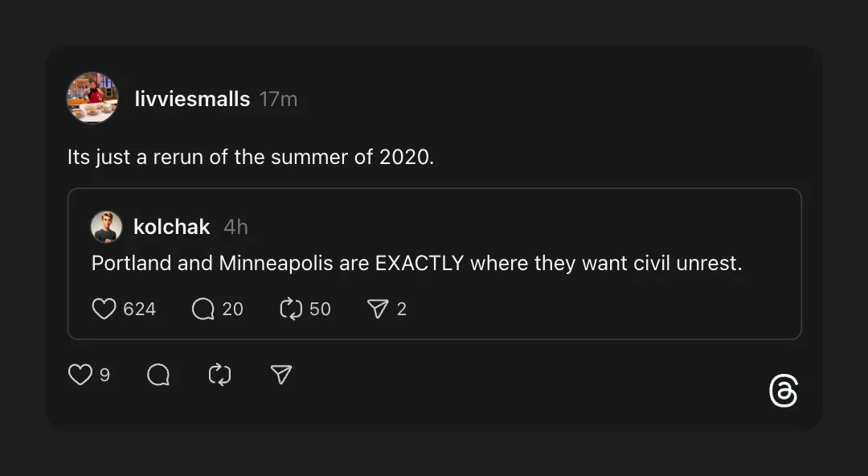This screenshot has height=476, width=868.
Task: Open replies on livviesmalls post
Action: click(x=158, y=375)
